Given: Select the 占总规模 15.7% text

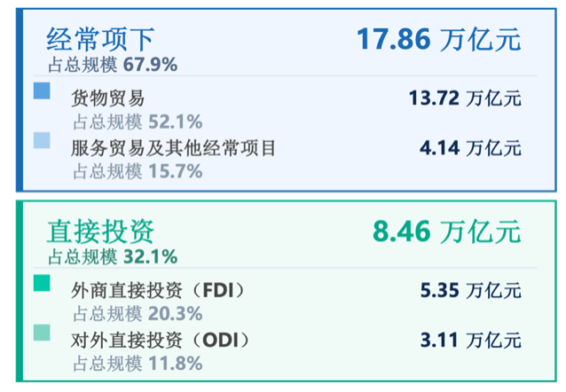Looking at the screenshot, I should (x=137, y=171).
